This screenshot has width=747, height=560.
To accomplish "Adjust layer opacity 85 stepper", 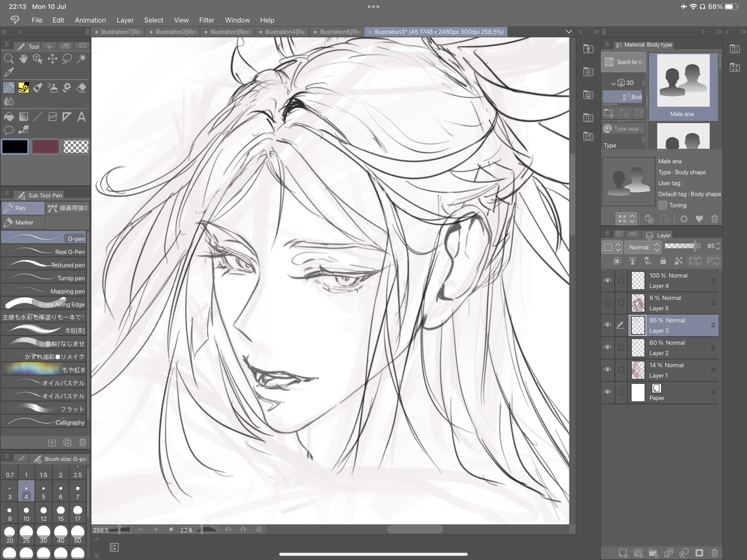I will pyautogui.click(x=718, y=246).
